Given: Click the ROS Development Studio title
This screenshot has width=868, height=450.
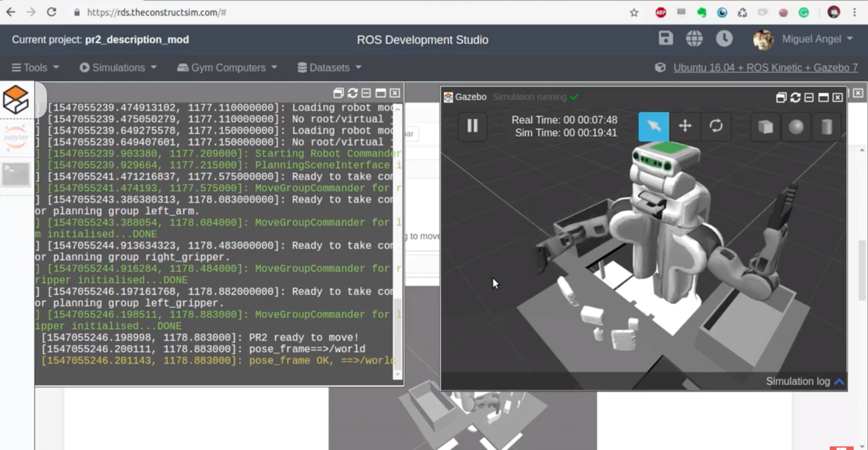Looking at the screenshot, I should pyautogui.click(x=422, y=40).
